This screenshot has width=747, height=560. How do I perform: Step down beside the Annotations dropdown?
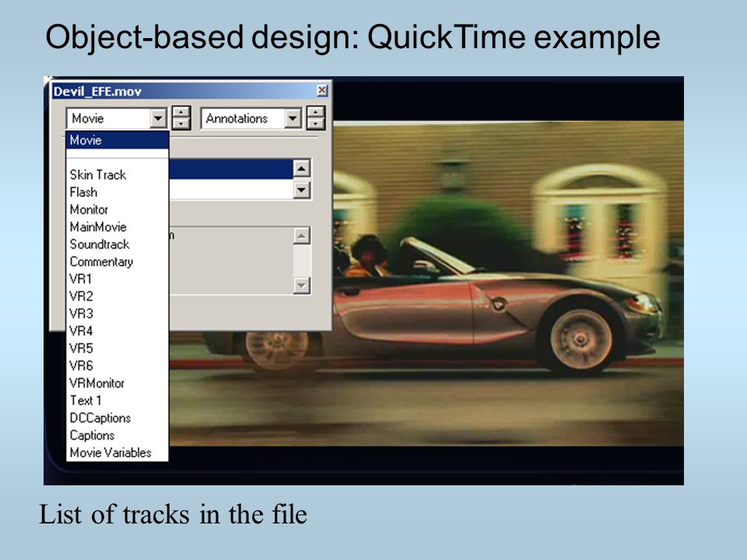[316, 124]
